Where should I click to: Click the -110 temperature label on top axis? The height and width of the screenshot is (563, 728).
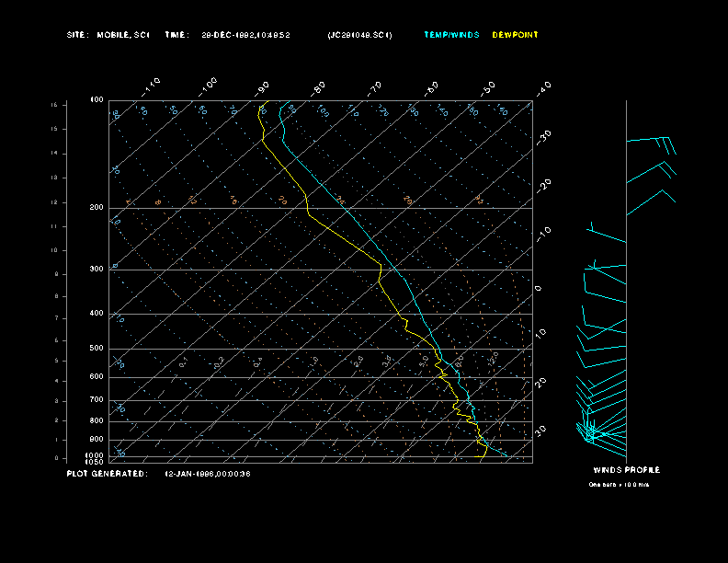click(152, 85)
